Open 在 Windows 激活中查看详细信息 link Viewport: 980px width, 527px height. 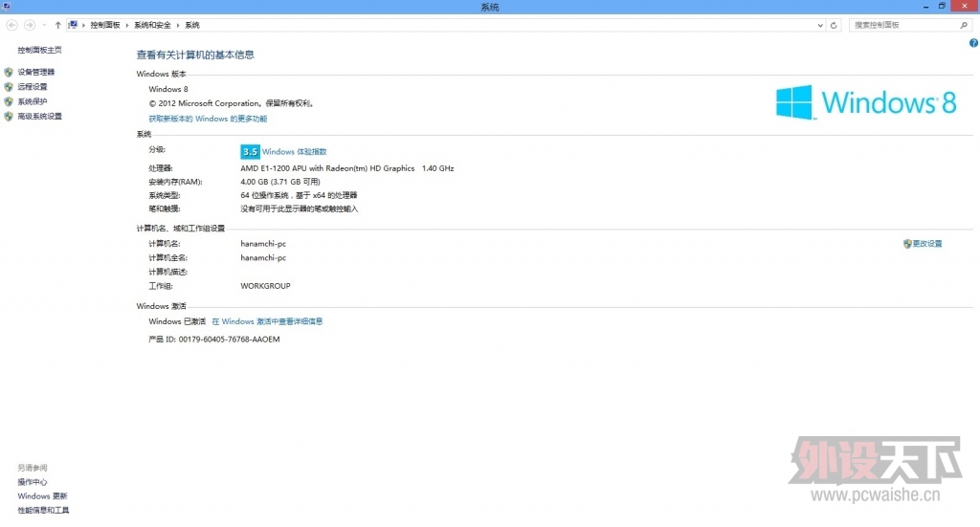click(x=267, y=321)
